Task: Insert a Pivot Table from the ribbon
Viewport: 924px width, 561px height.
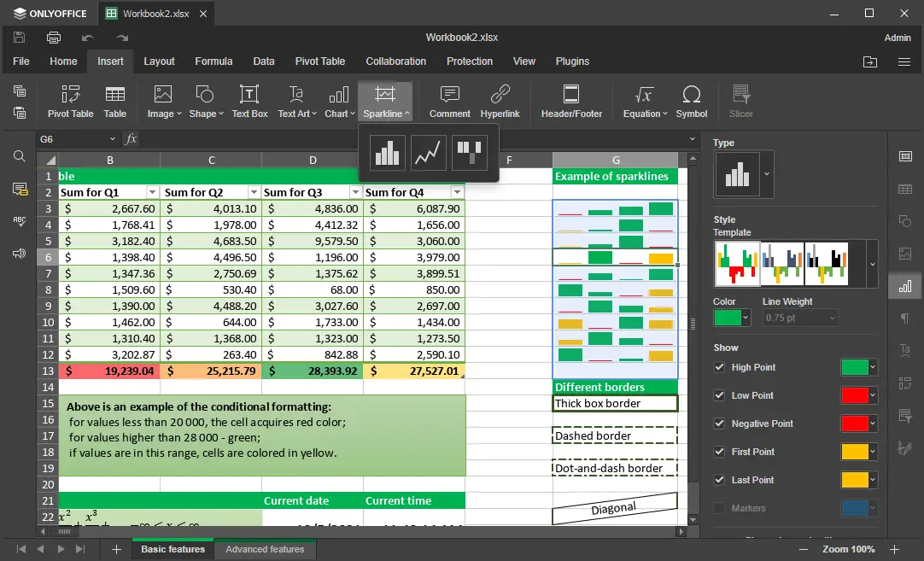Action: pos(70,101)
